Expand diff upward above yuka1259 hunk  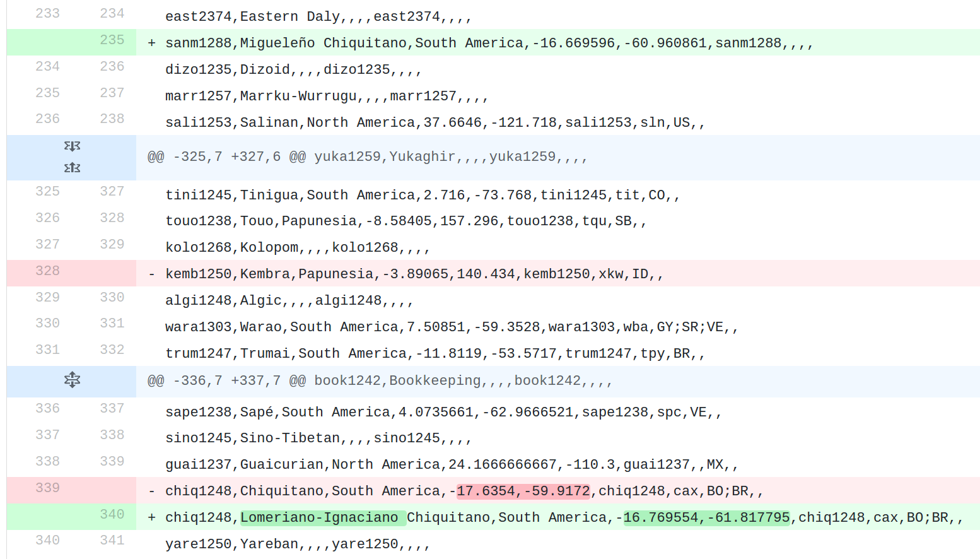[72, 168]
